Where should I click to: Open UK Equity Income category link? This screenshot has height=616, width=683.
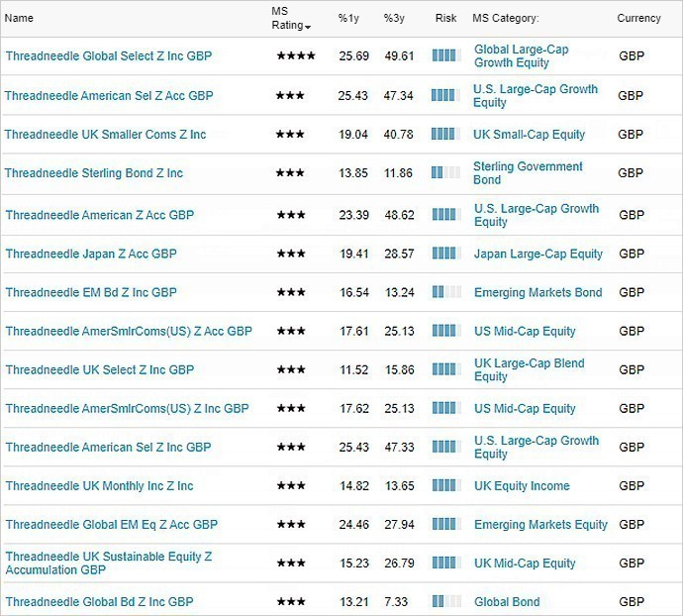[x=522, y=485]
